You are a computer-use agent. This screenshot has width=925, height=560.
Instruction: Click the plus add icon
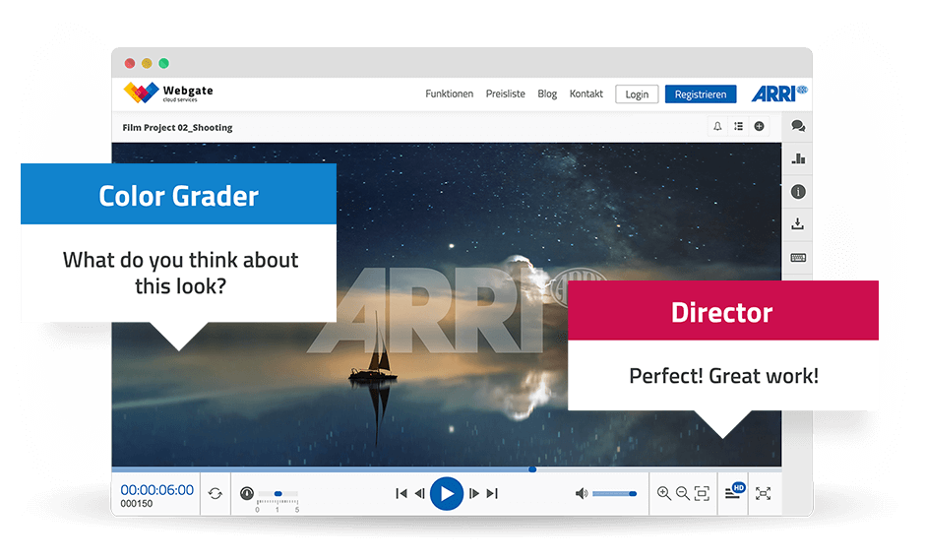[x=759, y=127]
